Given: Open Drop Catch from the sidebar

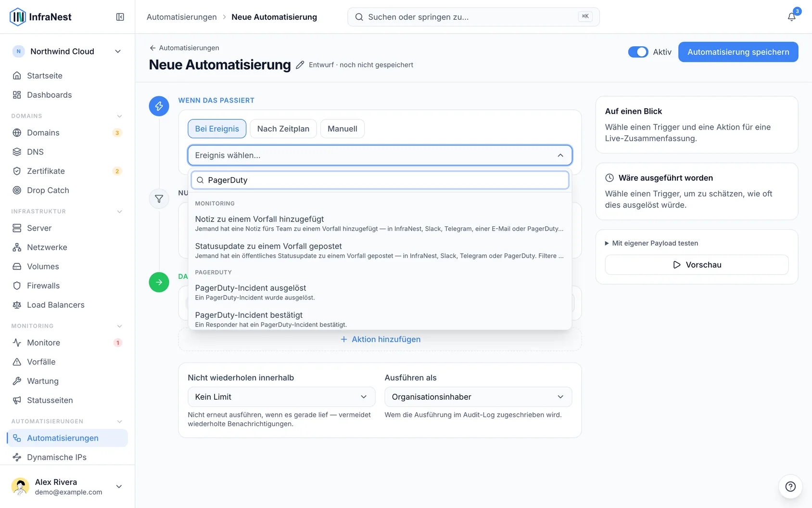Looking at the screenshot, I should coord(67,190).
